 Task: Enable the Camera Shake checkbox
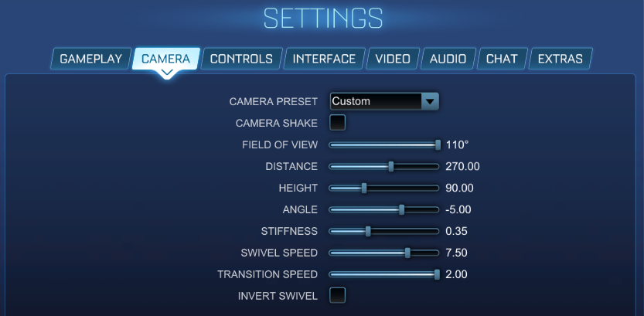pyautogui.click(x=338, y=123)
